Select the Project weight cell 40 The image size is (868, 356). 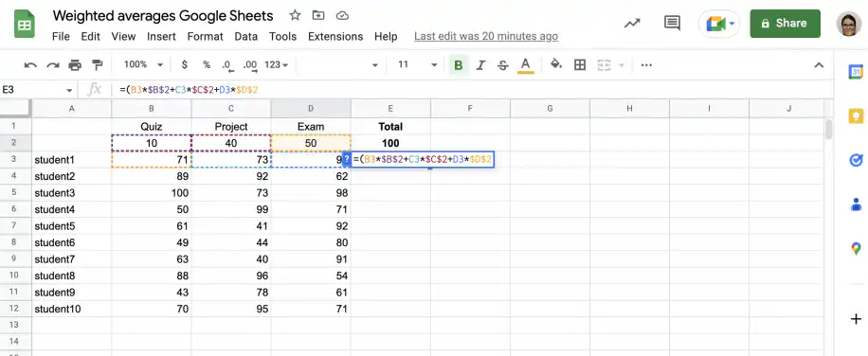231,143
